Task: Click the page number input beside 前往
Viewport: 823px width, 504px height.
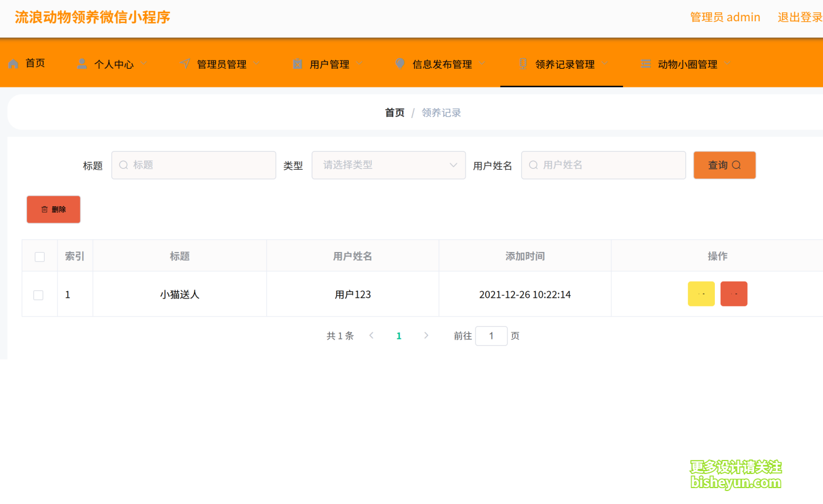Action: [x=491, y=335]
